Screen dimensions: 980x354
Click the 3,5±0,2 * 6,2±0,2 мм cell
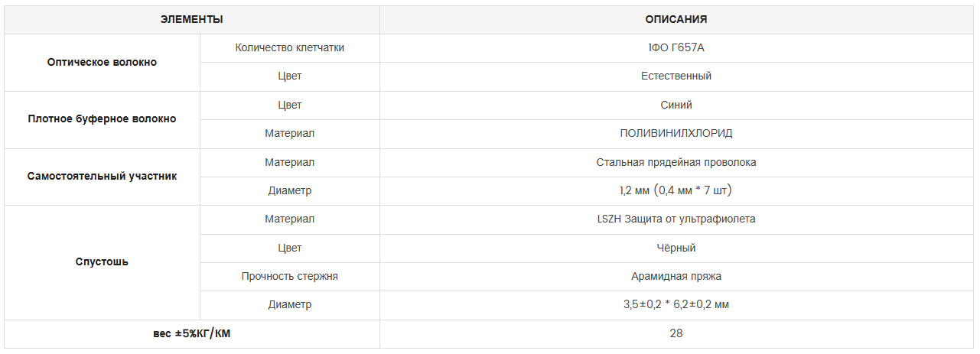(676, 305)
